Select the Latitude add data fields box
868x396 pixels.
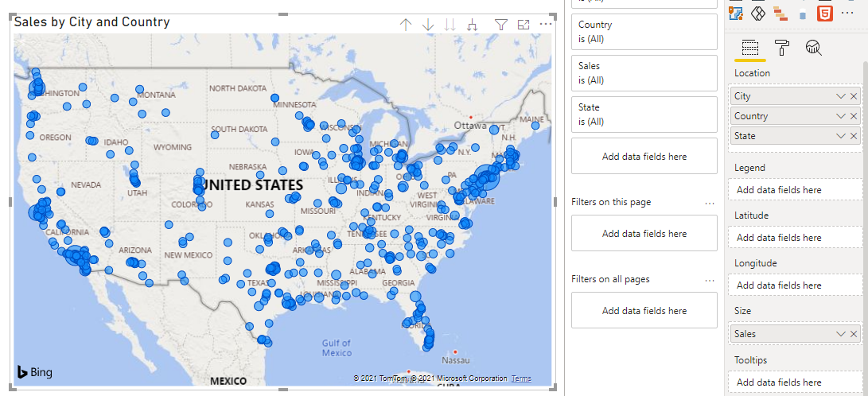pos(796,237)
